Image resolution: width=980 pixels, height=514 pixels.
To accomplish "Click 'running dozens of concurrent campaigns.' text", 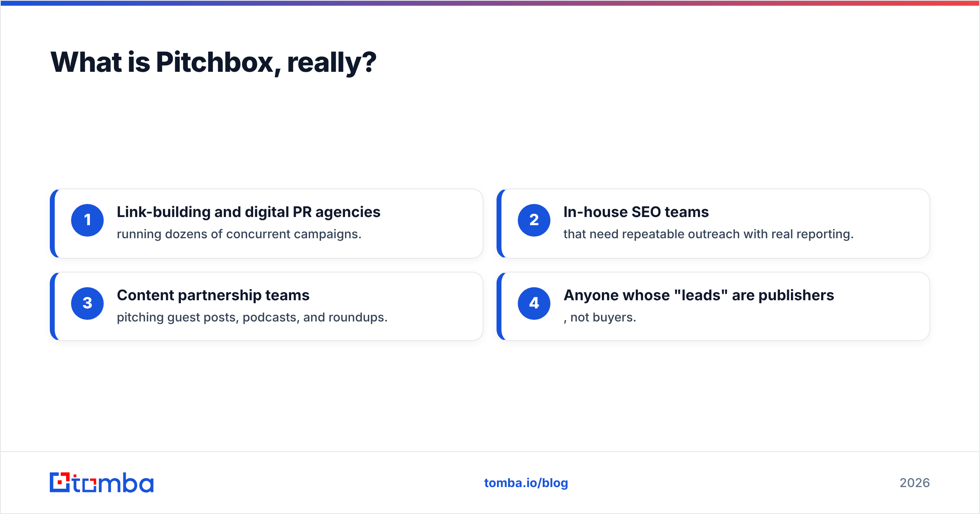I will click(x=239, y=234).
